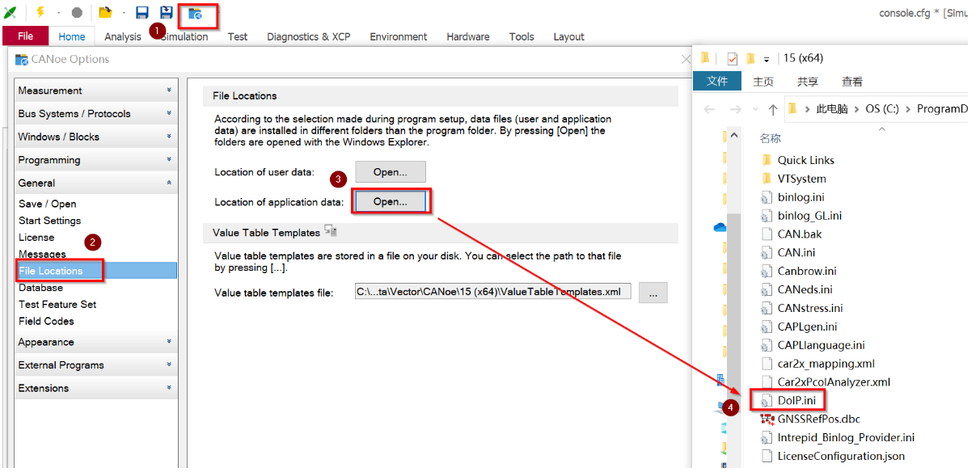The width and height of the screenshot is (980, 472).
Task: Select Field Codes under General
Action: 47,321
